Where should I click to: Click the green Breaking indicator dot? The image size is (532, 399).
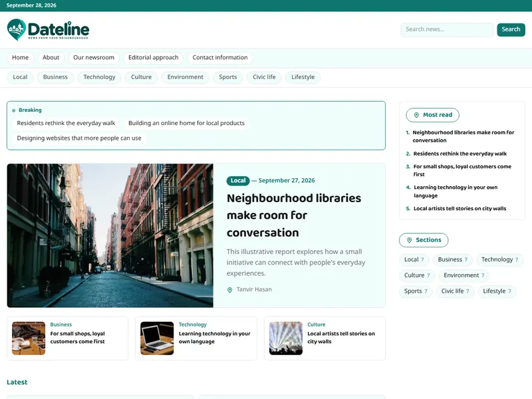click(13, 110)
